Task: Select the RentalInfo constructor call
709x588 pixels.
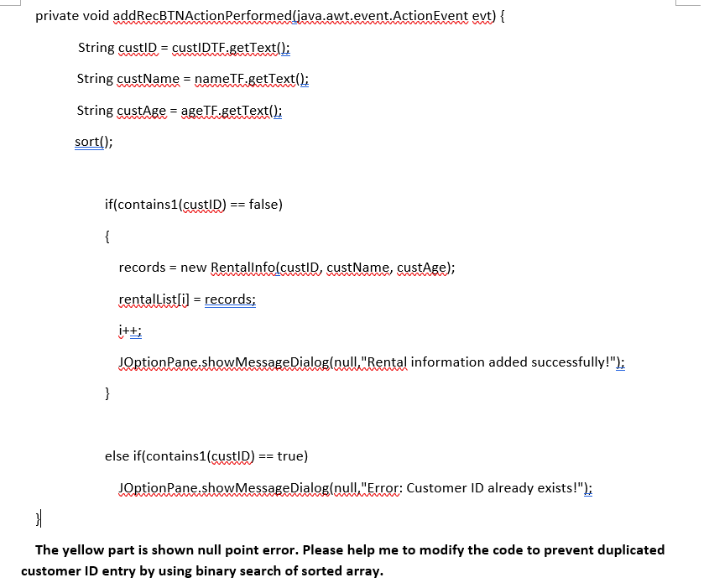Action: coord(332,267)
